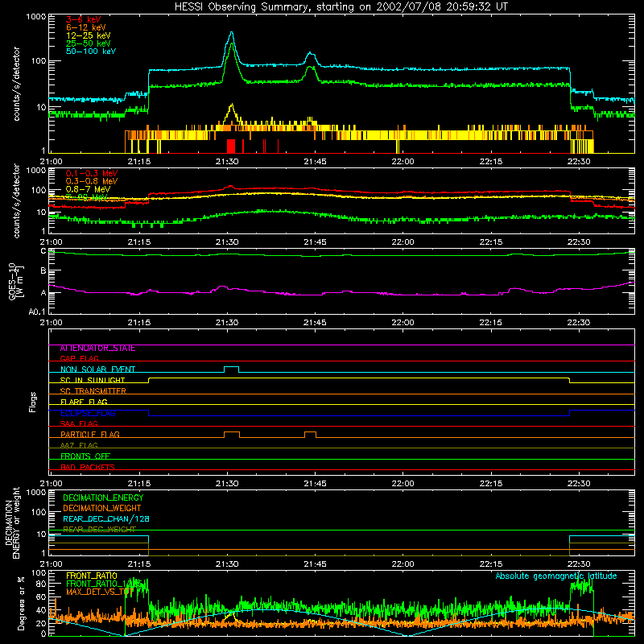Click the counts/s/detector title of keV panel
This screenshot has width=644, height=644.
point(16,84)
